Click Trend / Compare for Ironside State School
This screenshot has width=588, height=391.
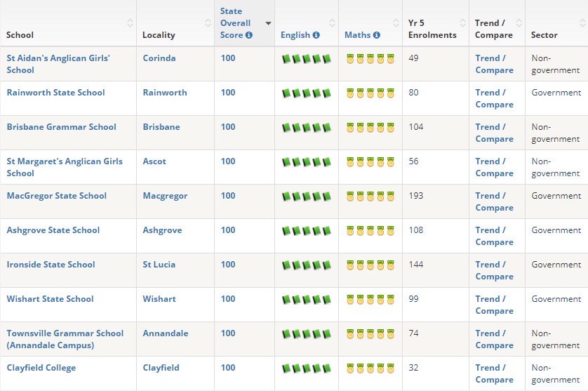coord(494,270)
